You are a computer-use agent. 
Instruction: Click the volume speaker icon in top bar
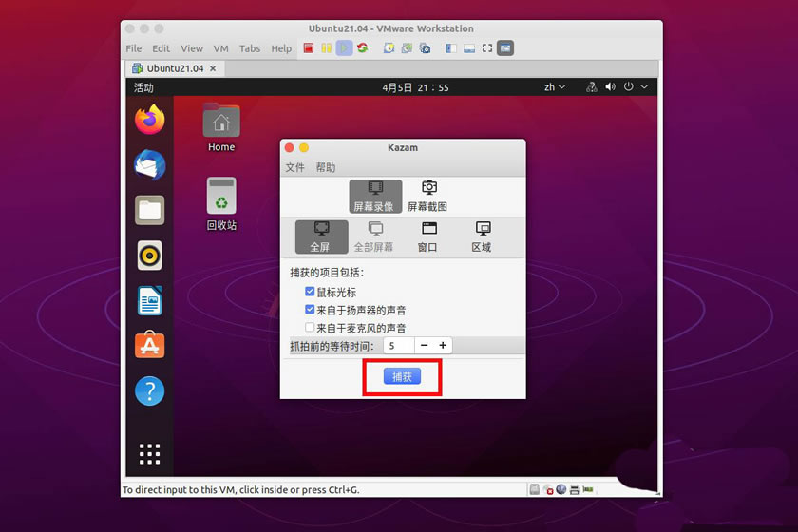point(610,87)
